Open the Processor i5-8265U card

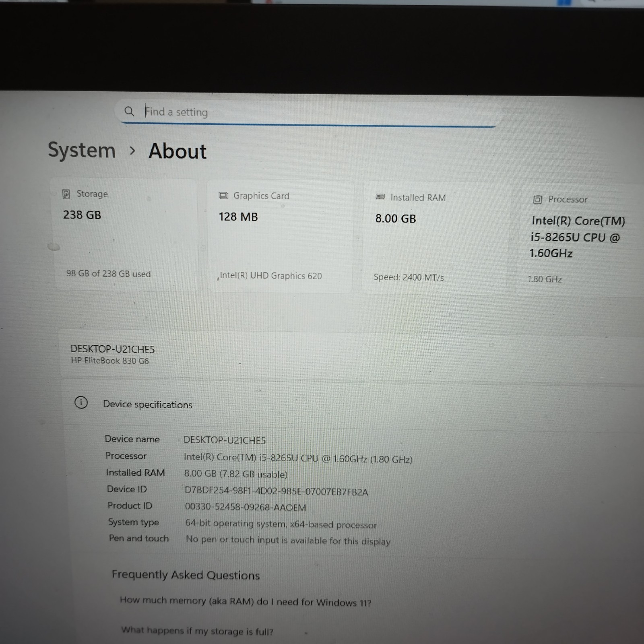pyautogui.click(x=581, y=240)
